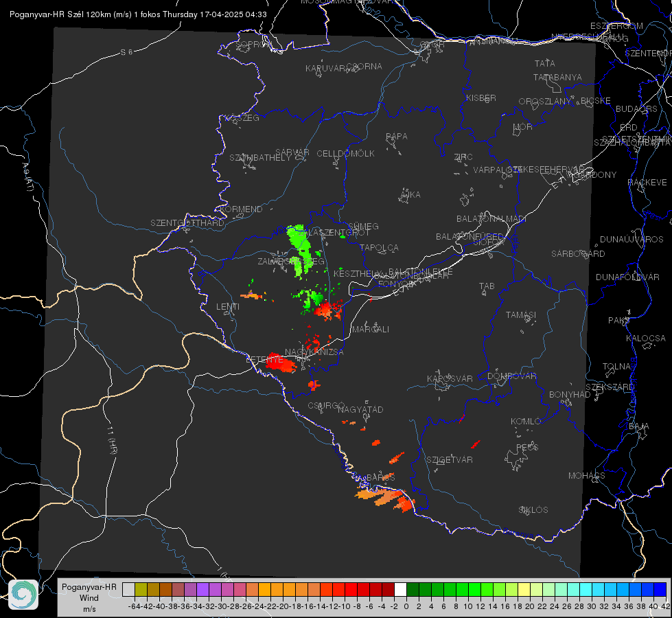The image size is (672, 618).
Task: Click the TATABANYA city label
Action: (x=557, y=77)
